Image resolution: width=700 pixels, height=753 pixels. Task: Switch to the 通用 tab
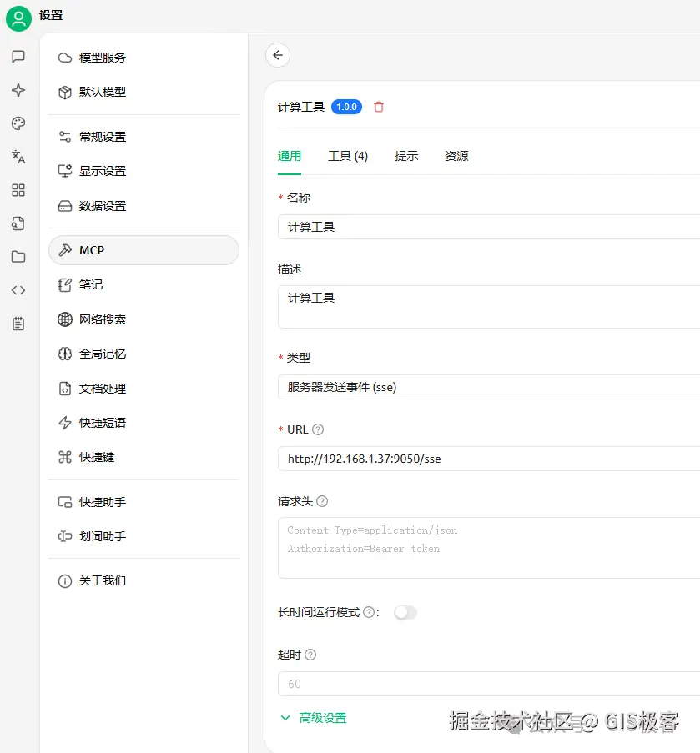click(x=290, y=156)
